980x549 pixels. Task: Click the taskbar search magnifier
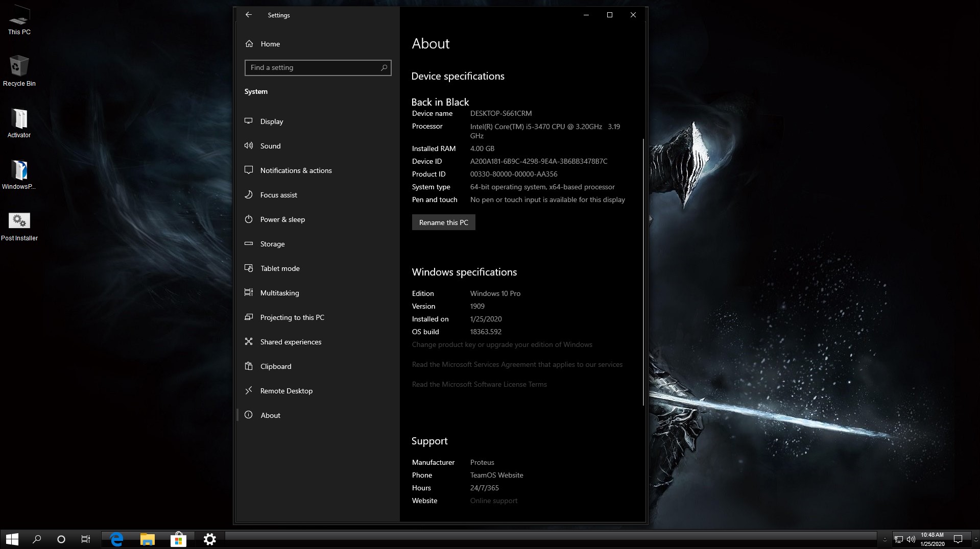(x=37, y=539)
